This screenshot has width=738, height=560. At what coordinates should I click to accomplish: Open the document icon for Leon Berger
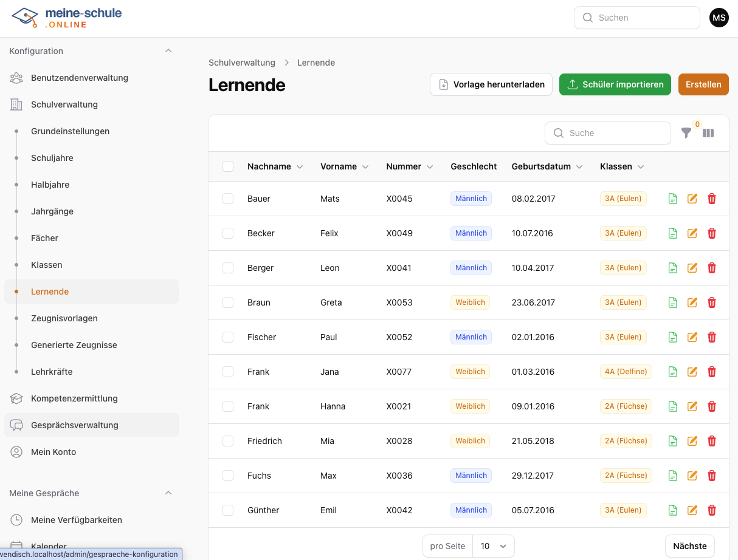pos(672,268)
